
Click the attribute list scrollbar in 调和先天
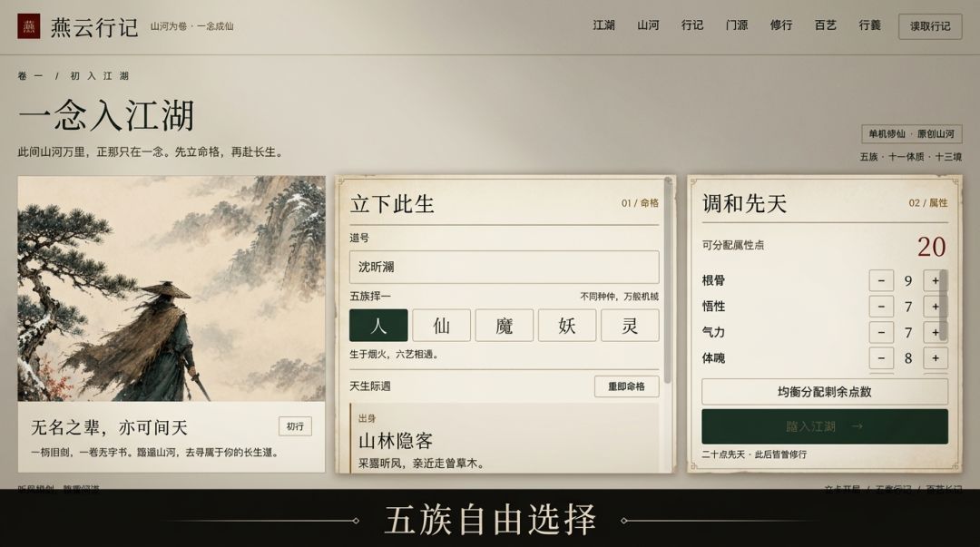pyautogui.click(x=943, y=305)
